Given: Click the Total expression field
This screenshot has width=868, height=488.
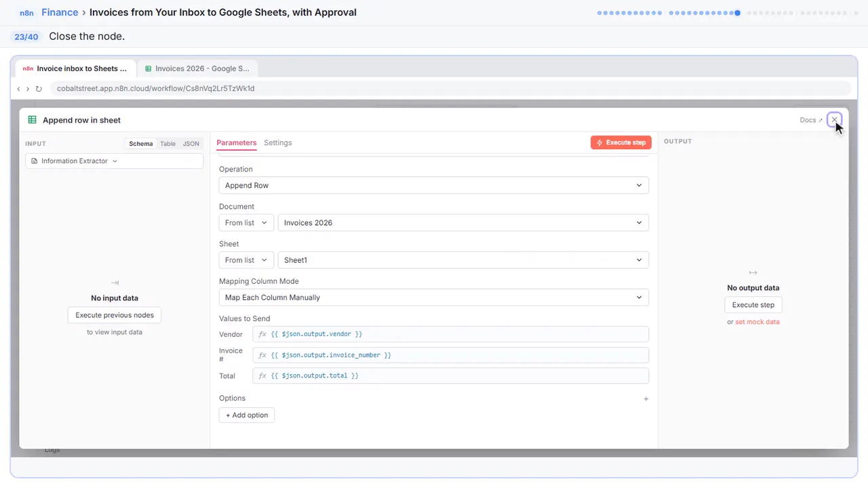Looking at the screenshot, I should coord(451,375).
